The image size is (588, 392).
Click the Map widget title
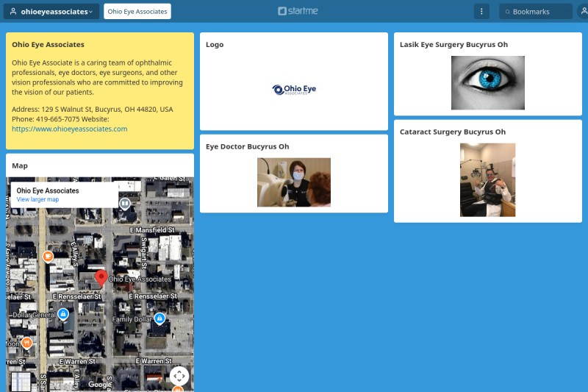coord(20,165)
